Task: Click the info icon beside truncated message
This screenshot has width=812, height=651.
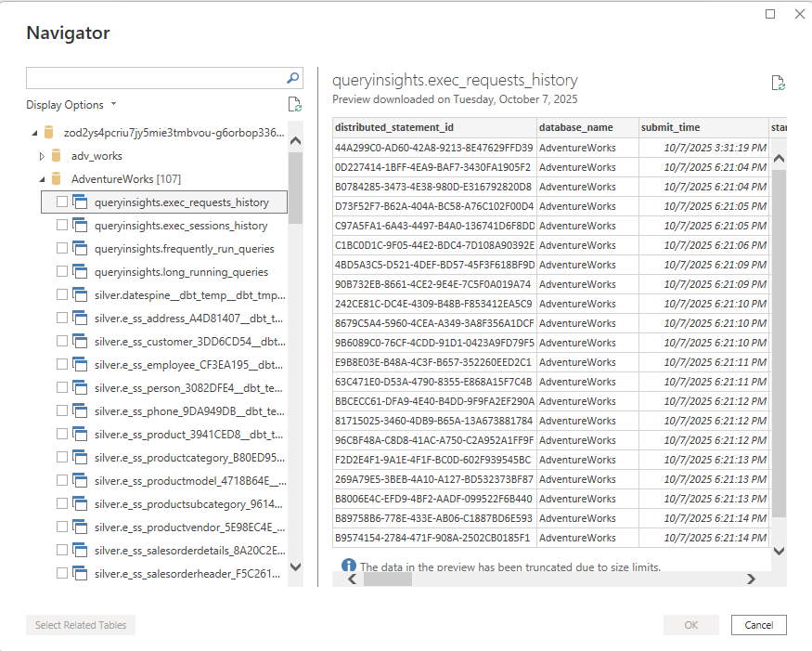Action: tap(349, 566)
